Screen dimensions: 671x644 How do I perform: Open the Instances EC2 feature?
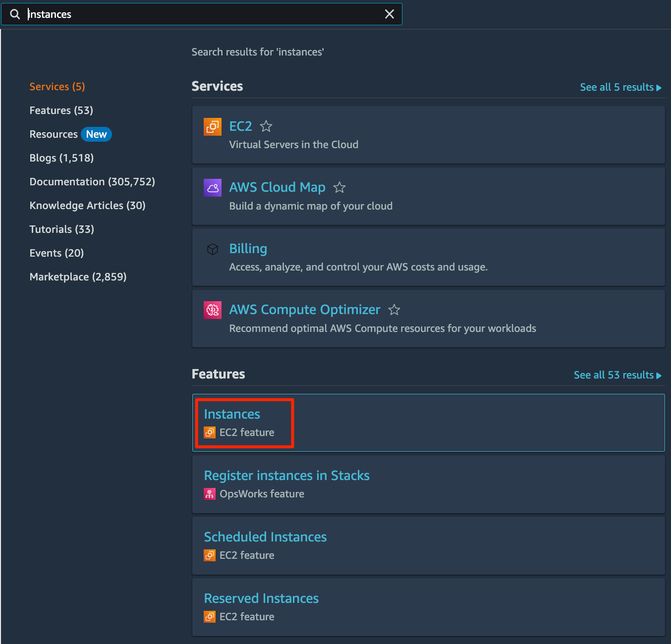pos(232,414)
